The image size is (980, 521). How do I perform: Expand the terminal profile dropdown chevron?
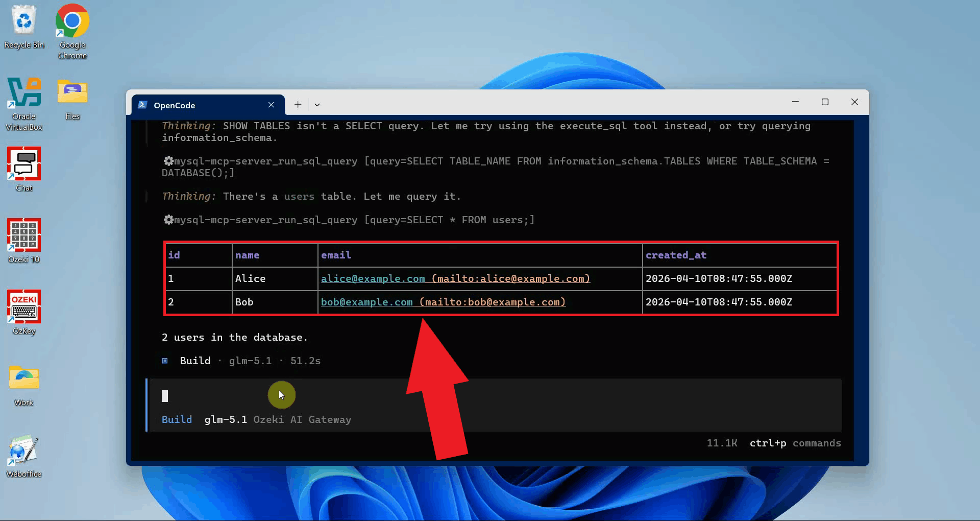click(317, 105)
